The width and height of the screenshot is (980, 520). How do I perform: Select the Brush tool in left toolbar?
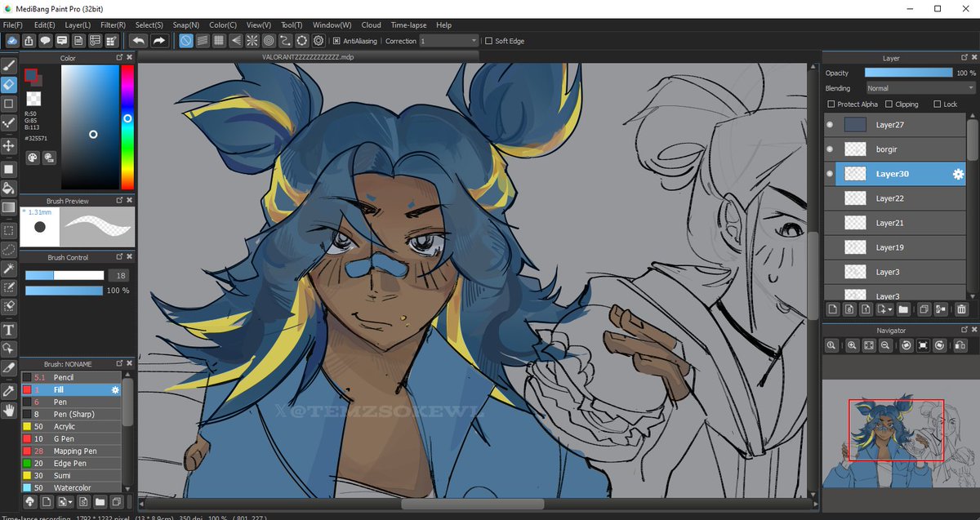tap(9, 64)
